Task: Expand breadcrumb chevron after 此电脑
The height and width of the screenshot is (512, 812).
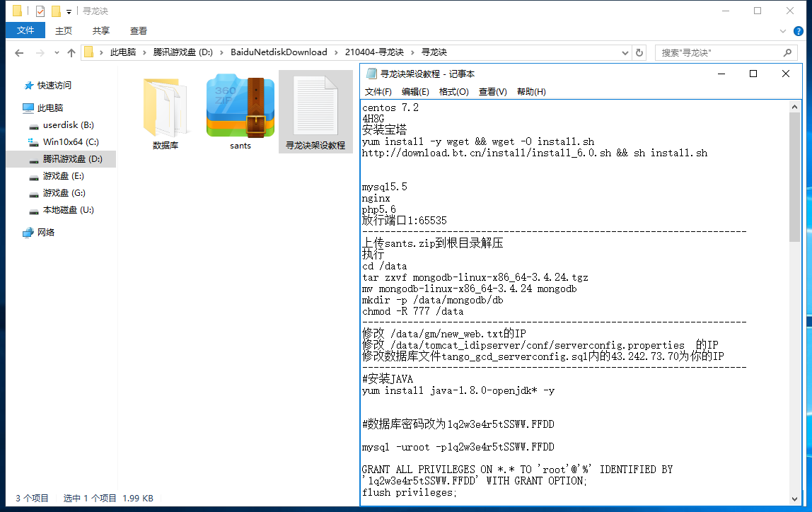Action: [144, 52]
